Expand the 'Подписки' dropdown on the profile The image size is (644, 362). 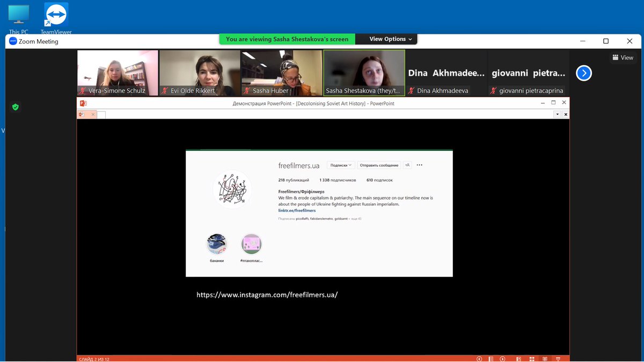click(x=340, y=165)
